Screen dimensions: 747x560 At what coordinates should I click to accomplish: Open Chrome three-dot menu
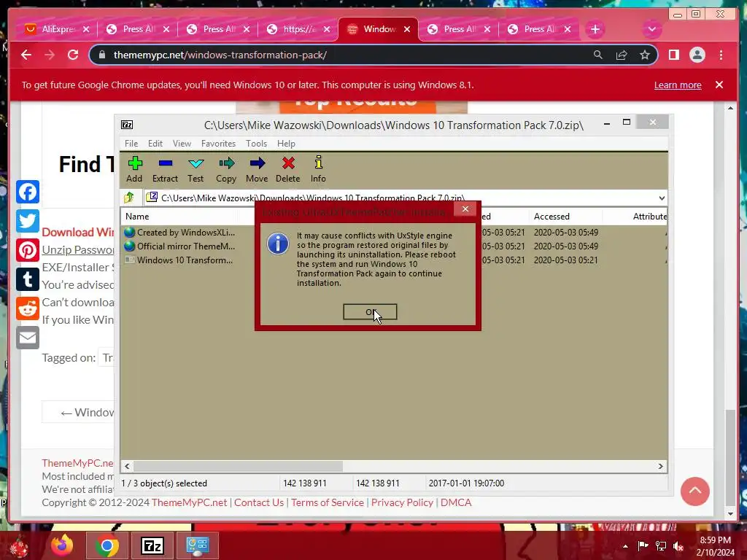point(721,55)
